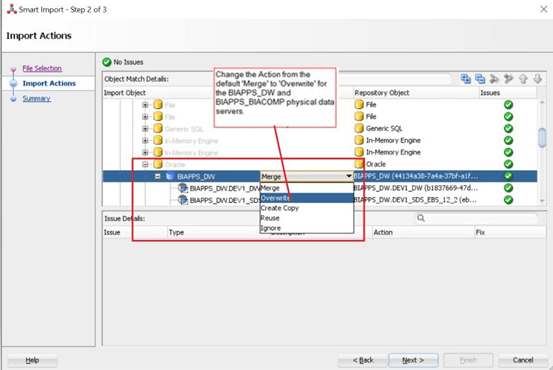Click the disabled Finish button

click(x=468, y=360)
